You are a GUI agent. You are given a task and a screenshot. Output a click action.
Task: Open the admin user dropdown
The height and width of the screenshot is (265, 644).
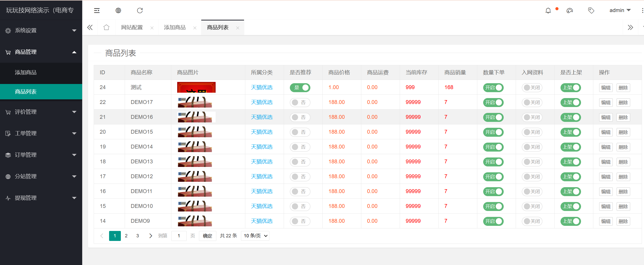(x=620, y=10)
